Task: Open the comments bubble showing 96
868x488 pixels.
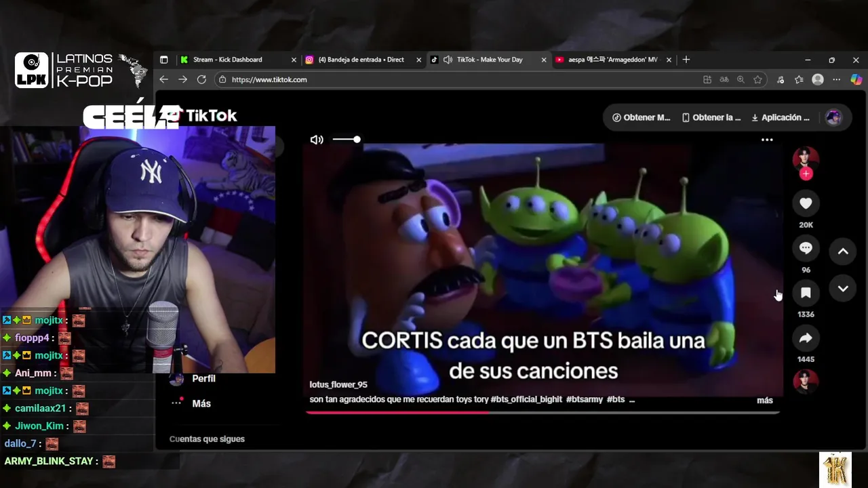Action: tap(806, 248)
